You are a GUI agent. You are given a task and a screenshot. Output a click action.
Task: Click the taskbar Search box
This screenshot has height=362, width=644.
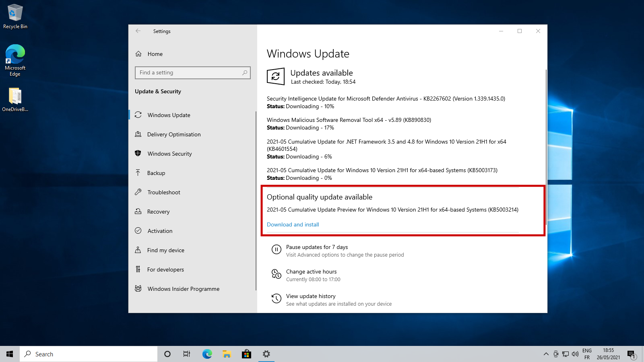[x=89, y=354]
